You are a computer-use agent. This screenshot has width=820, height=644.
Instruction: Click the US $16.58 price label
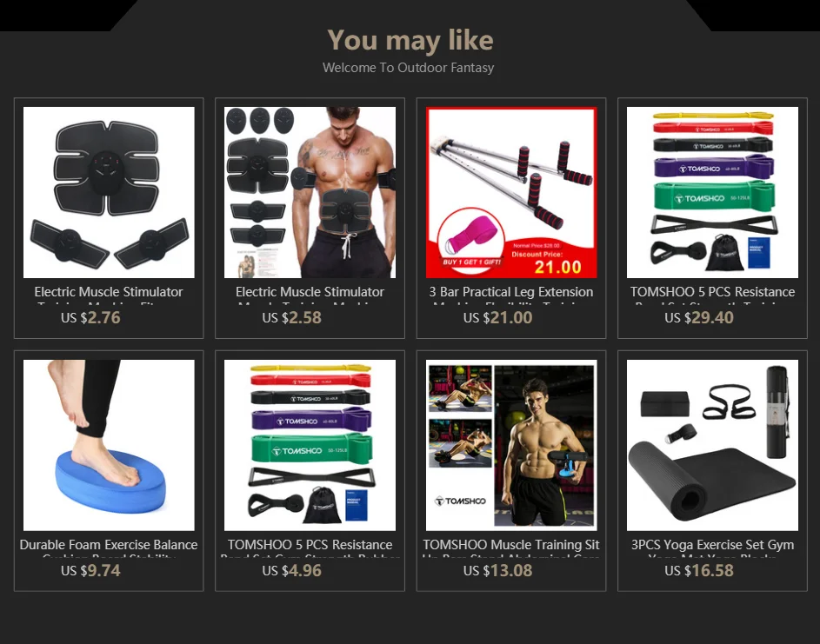pos(699,571)
